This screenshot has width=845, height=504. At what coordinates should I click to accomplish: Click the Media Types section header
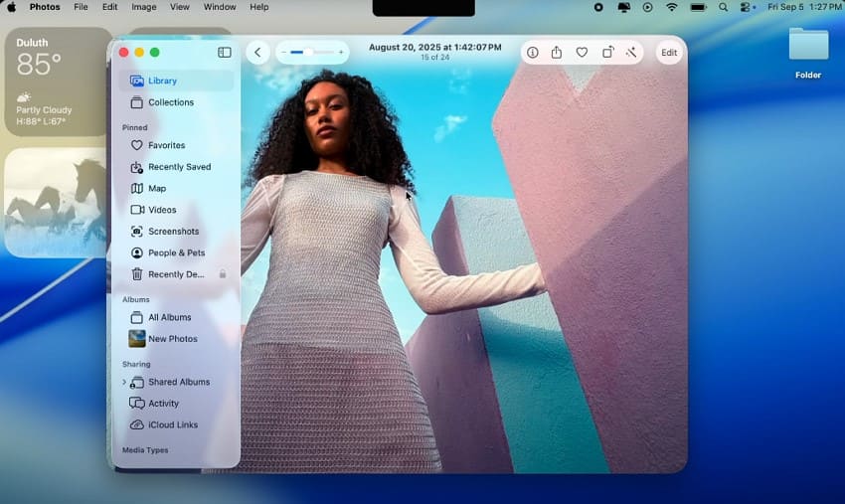coord(145,449)
